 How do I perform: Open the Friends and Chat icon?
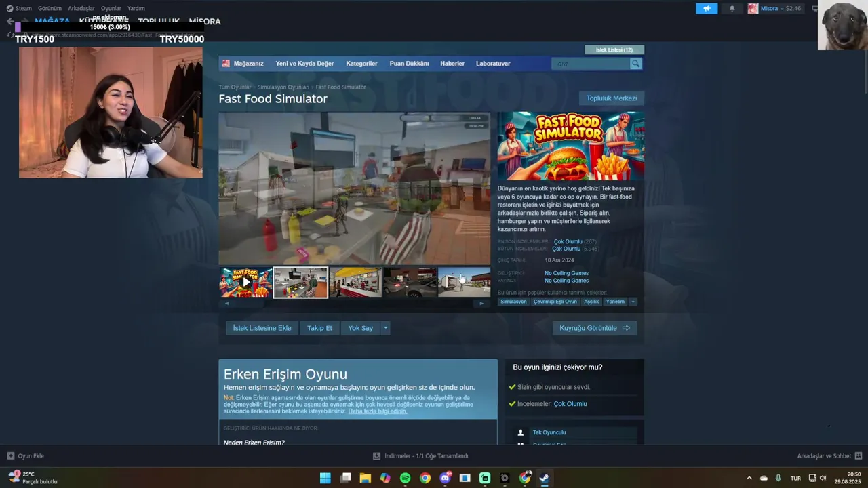pyautogui.click(x=859, y=456)
